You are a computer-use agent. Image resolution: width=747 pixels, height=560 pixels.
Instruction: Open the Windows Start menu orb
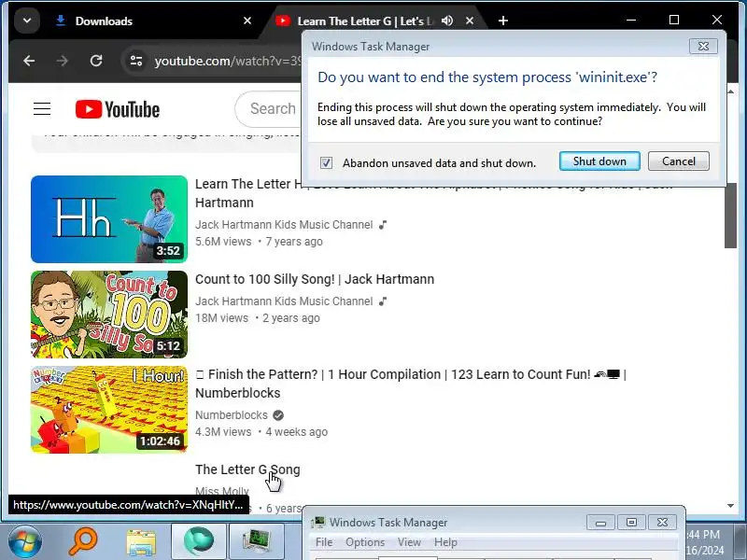coord(25,541)
